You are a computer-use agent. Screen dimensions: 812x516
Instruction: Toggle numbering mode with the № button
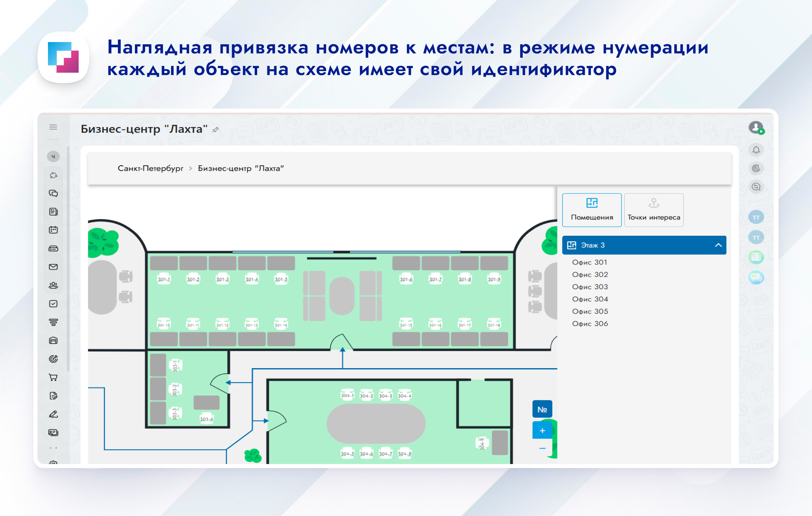(542, 409)
